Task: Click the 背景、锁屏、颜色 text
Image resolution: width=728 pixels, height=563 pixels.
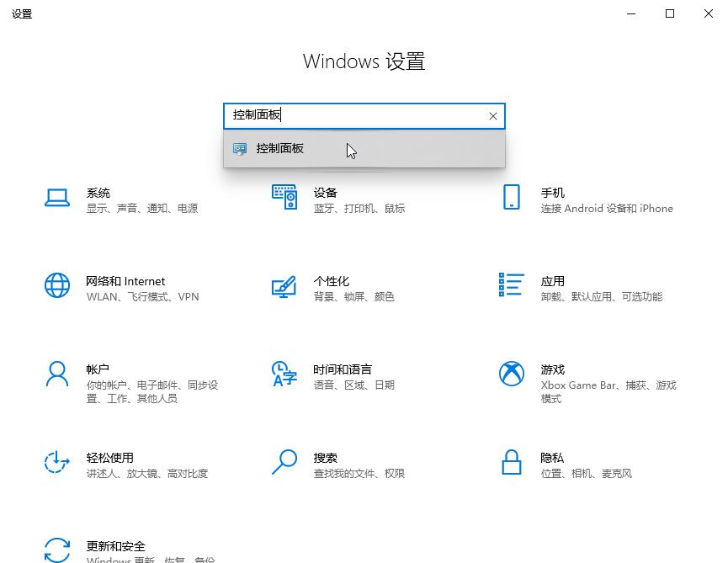Action: pyautogui.click(x=353, y=296)
